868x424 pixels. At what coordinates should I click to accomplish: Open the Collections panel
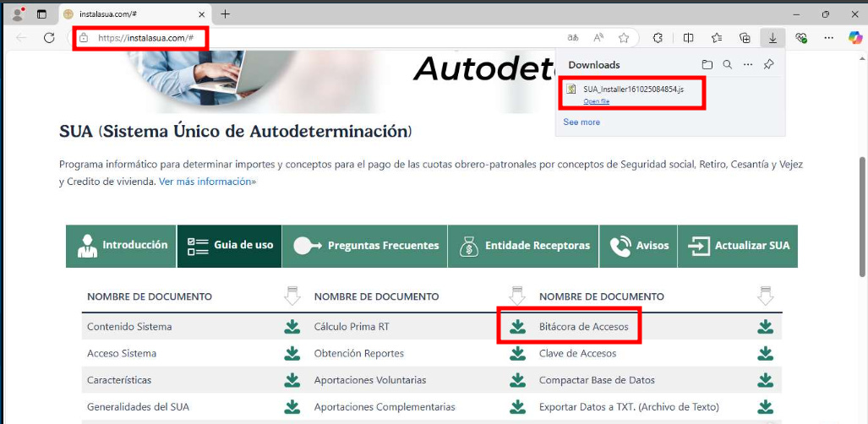745,38
